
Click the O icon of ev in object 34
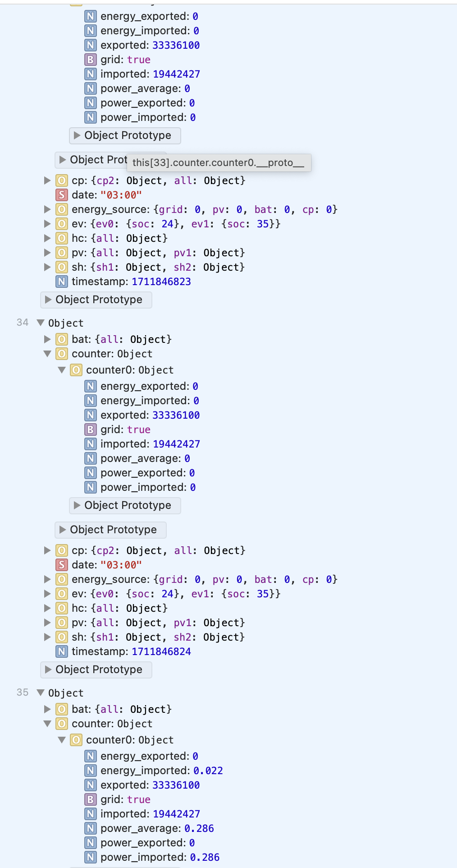[62, 594]
